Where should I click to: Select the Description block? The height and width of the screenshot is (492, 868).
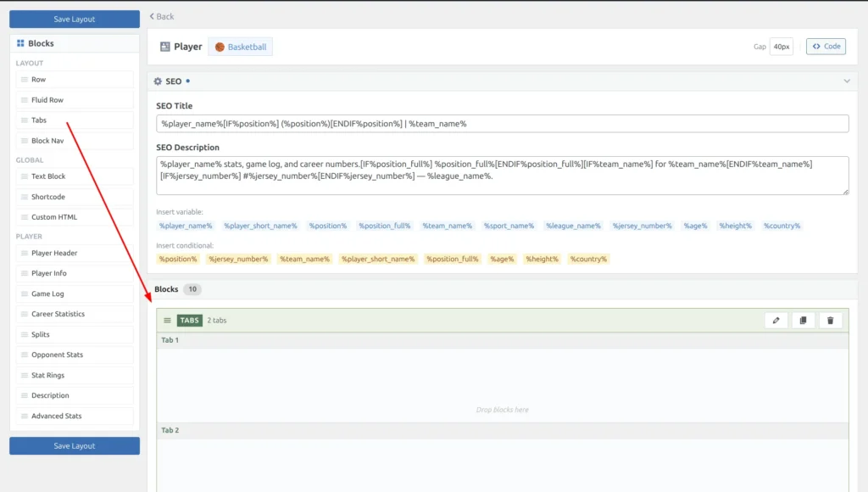pyautogui.click(x=75, y=395)
